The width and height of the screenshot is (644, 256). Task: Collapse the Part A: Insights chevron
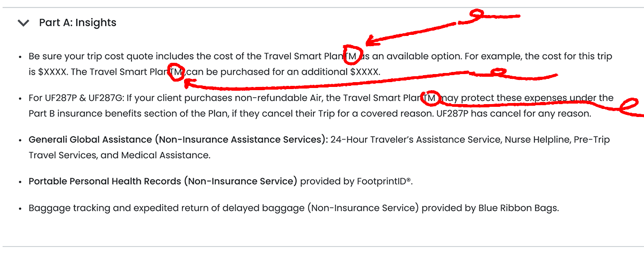[23, 23]
